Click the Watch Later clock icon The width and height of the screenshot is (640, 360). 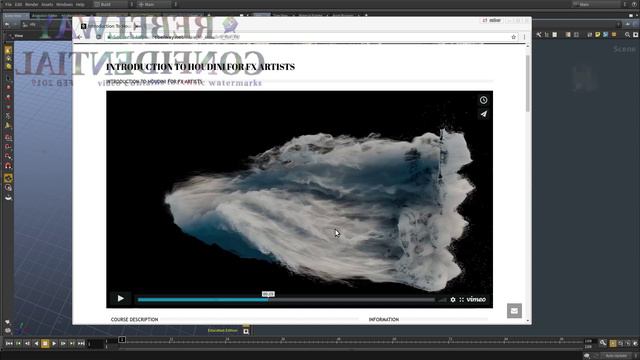483,100
